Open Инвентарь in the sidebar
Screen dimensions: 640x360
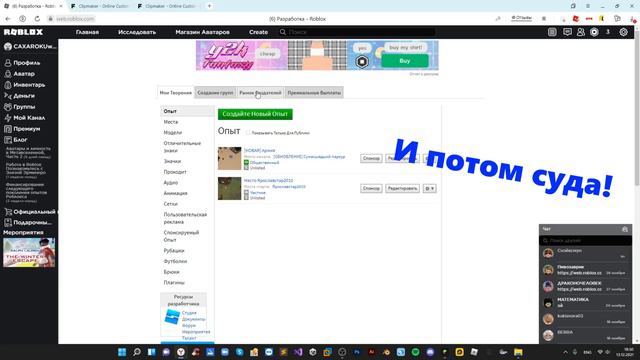coord(24,85)
